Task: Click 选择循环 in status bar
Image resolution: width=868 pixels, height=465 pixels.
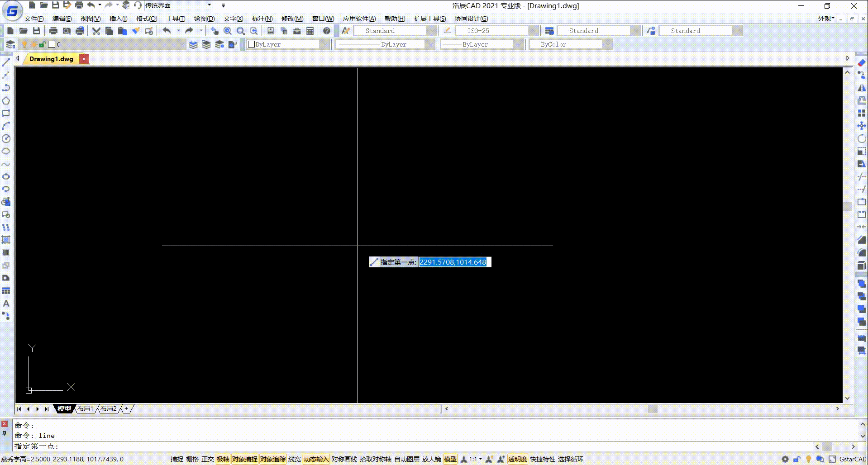Action: tap(571, 459)
